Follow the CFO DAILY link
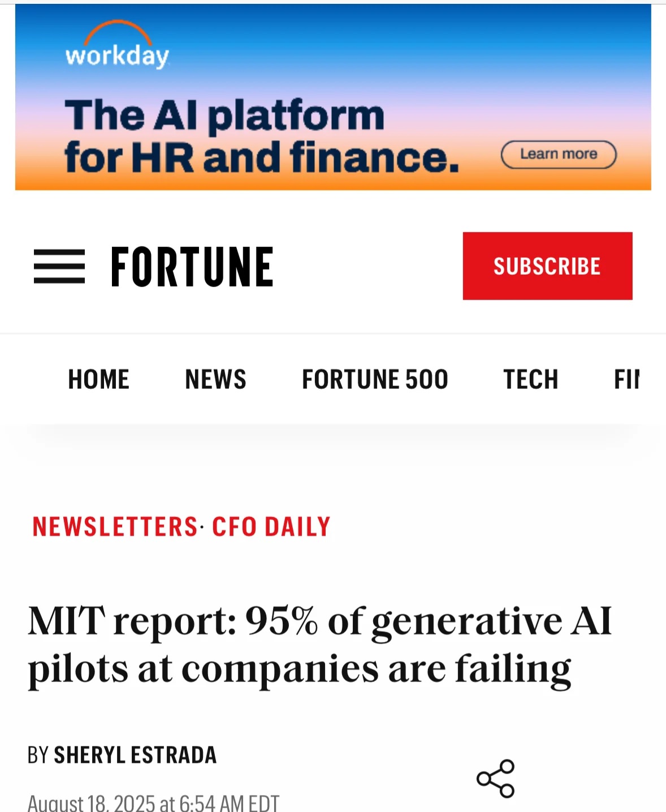The width and height of the screenshot is (666, 812). point(271,527)
